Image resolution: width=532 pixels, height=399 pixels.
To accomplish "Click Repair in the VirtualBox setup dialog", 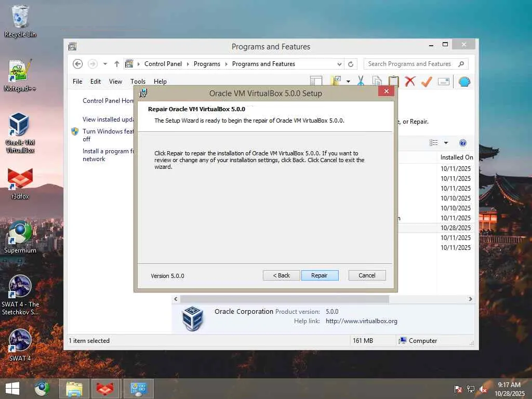I will (x=320, y=275).
